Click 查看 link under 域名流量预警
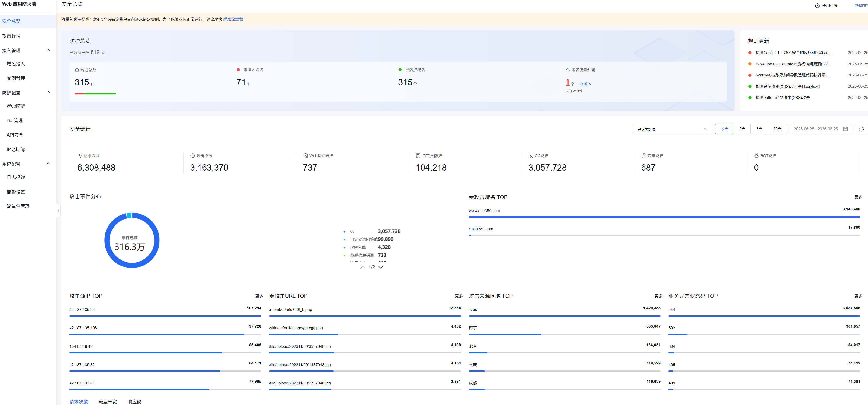 click(585, 84)
